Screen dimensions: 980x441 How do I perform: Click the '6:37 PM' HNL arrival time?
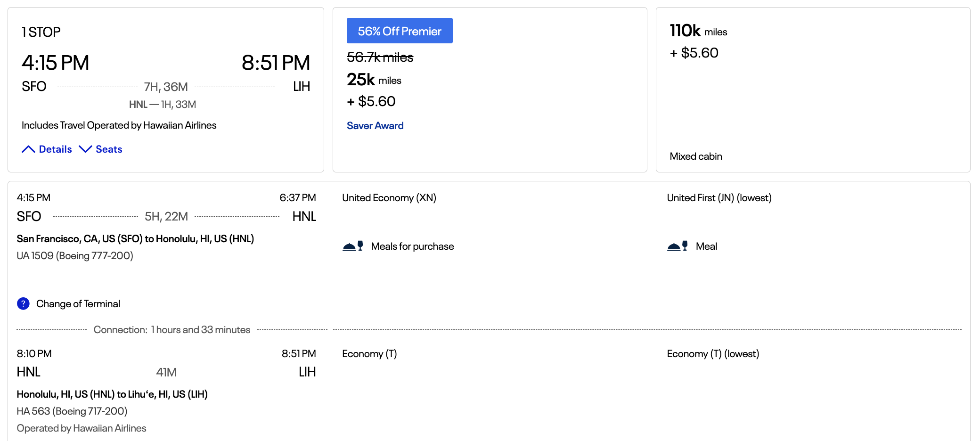coord(298,198)
